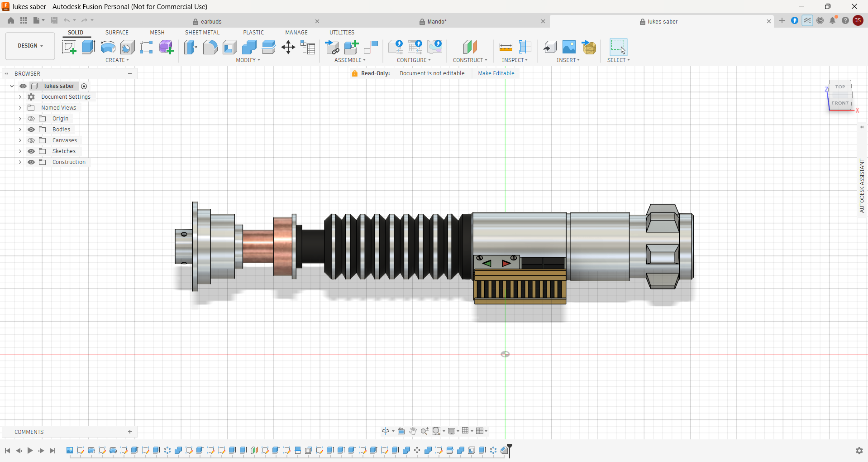Collapse the Browser panel with minus
This screenshot has width=868, height=462.
click(x=130, y=73)
